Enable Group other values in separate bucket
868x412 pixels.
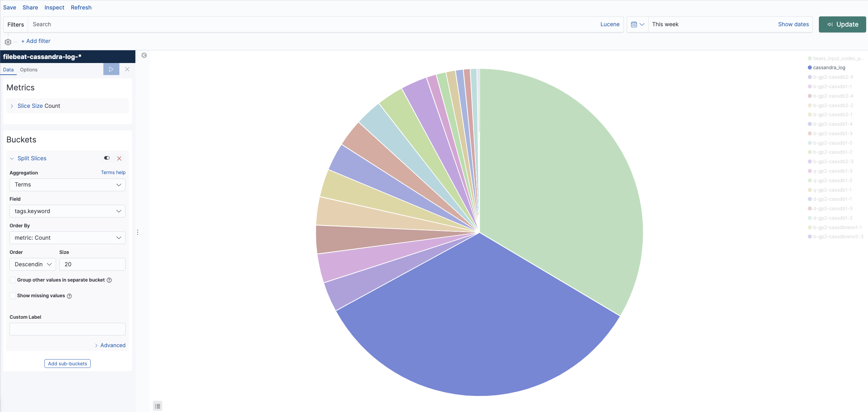coord(13,280)
